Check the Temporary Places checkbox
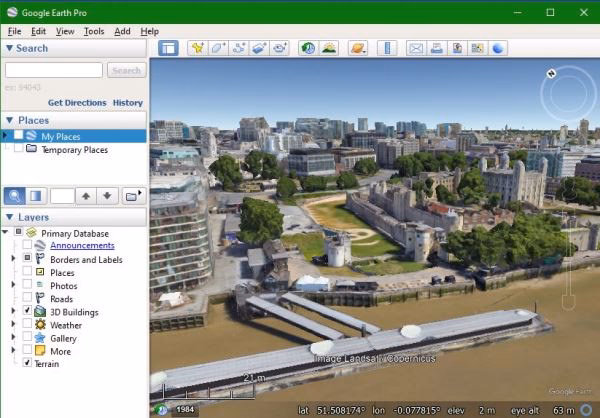 [19, 148]
